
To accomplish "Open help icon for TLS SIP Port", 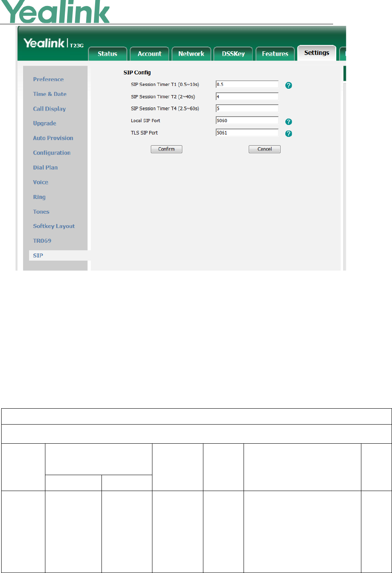I will pos(289,134).
